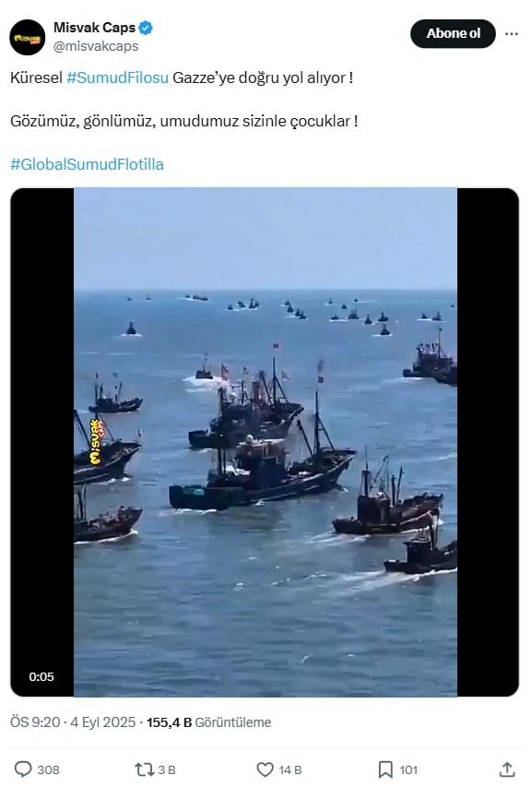Click the 14 B likes count

(x=290, y=769)
